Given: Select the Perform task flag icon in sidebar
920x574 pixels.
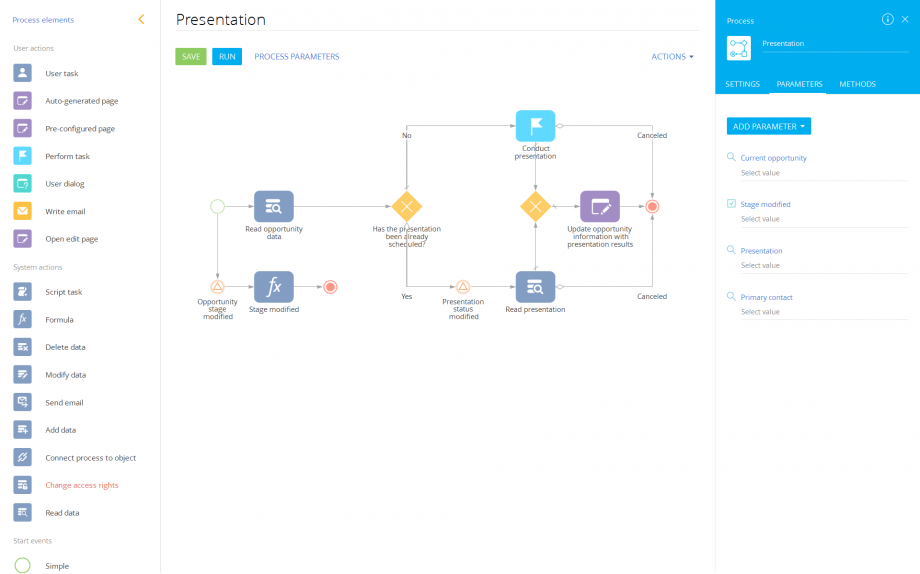Looking at the screenshot, I should (x=22, y=156).
